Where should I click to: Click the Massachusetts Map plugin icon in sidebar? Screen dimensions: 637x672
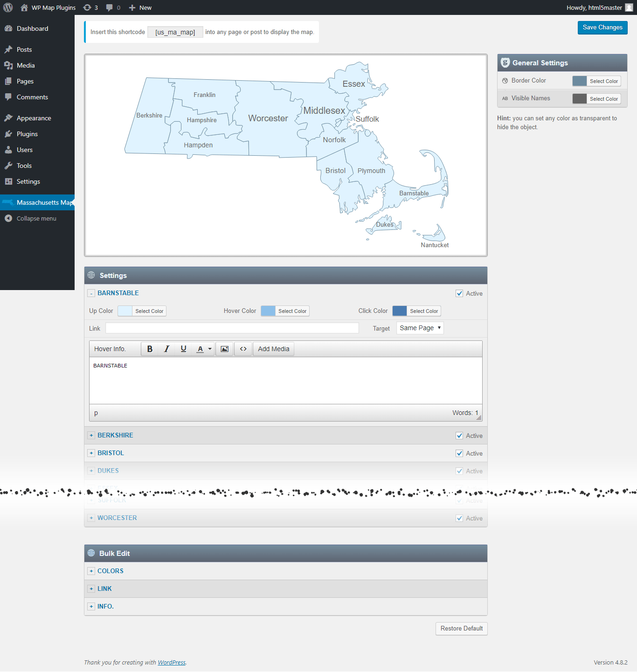[x=8, y=202]
